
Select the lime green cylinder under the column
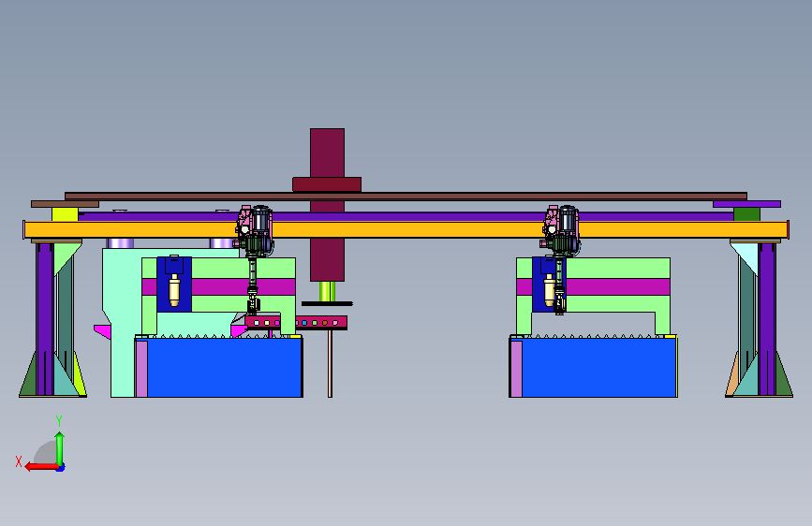[327, 291]
